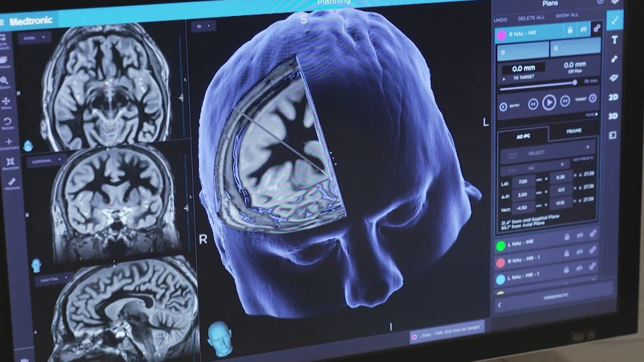Viewport: 644px width, 362px height.
Task: Open the hamburger menu beside Medtronic
Action: 2,22
